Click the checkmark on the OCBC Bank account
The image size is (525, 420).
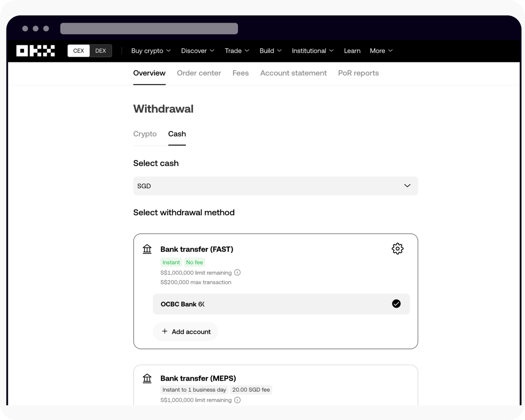coord(396,304)
